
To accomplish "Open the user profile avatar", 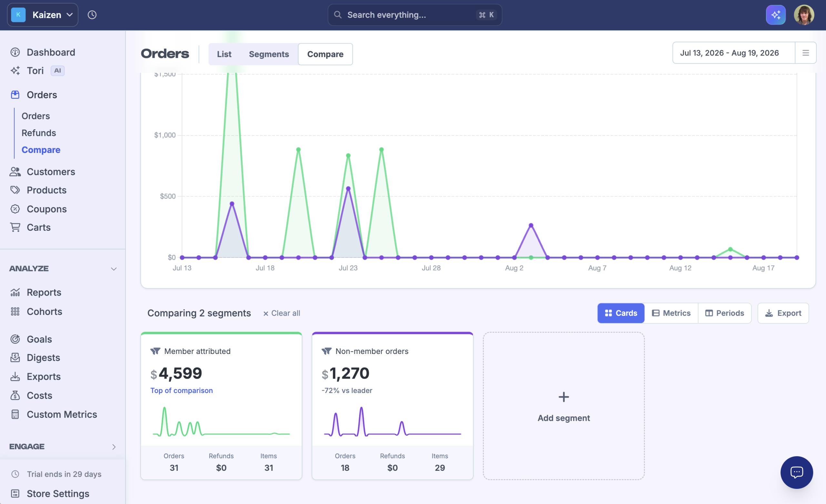I will 804,15.
